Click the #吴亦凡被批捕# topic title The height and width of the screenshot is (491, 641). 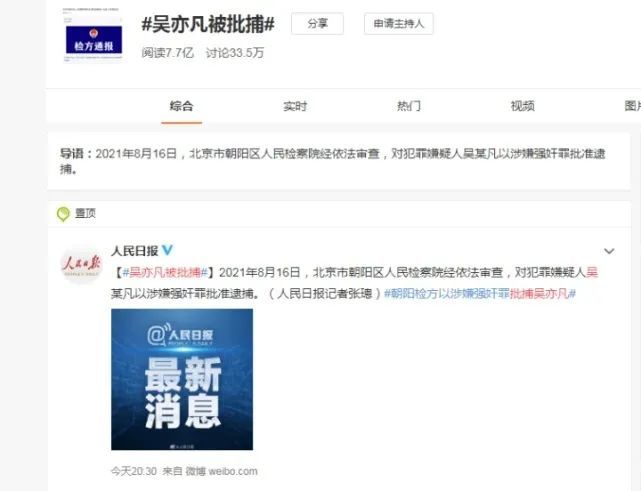pos(208,25)
